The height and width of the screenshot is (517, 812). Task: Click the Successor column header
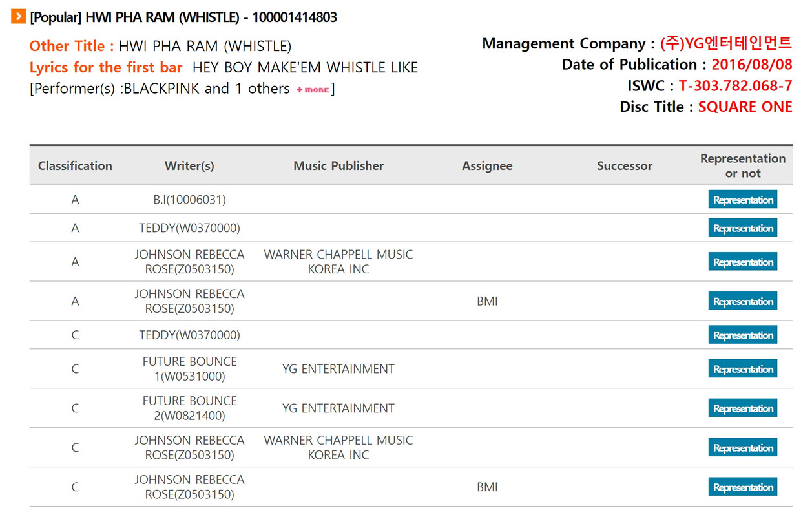(625, 165)
